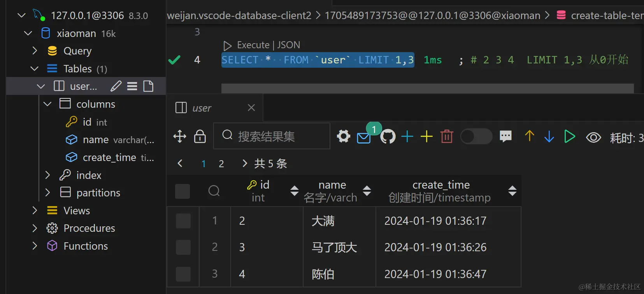
Task: Toggle the eye visibility icon in toolbar
Action: [x=593, y=137]
